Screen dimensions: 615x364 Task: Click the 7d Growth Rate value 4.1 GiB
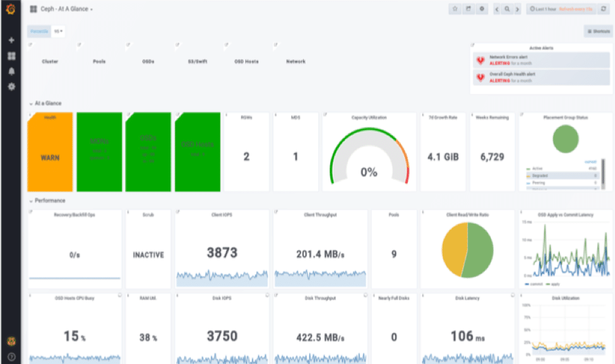pyautogui.click(x=443, y=157)
